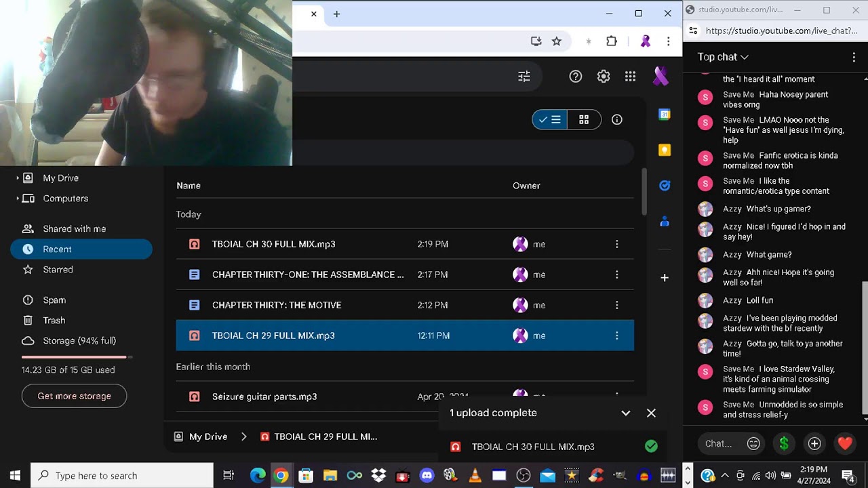This screenshot has width=868, height=488.
Task: Bookmark this tab with star icon
Action: click(557, 41)
